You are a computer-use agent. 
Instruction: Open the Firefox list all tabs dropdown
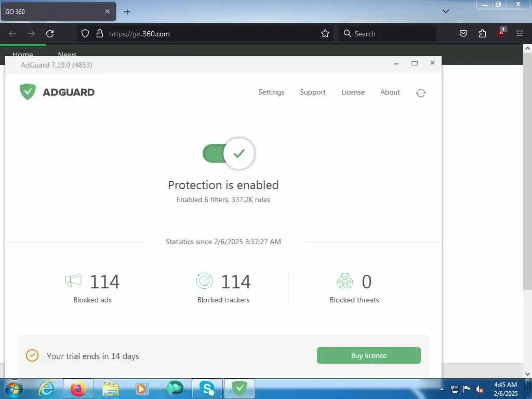(x=446, y=11)
